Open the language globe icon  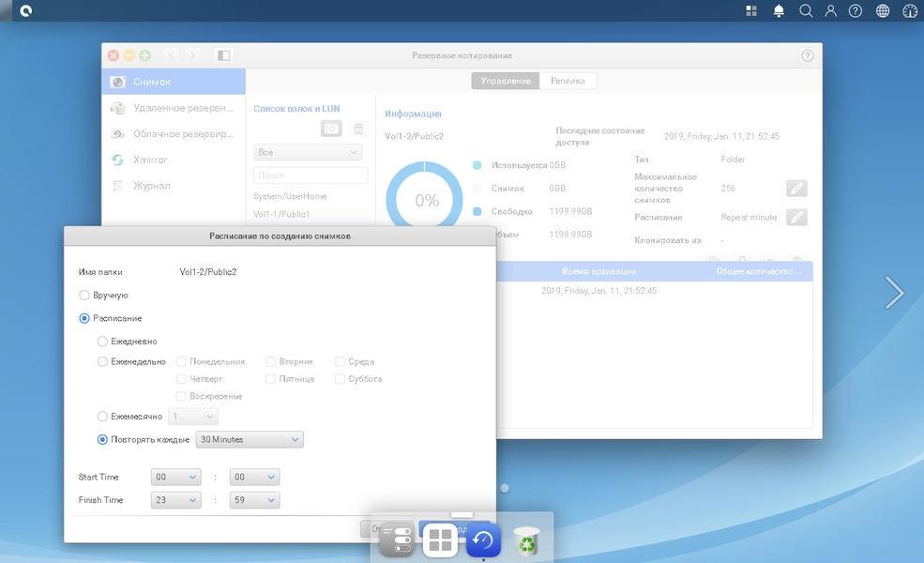click(x=882, y=10)
